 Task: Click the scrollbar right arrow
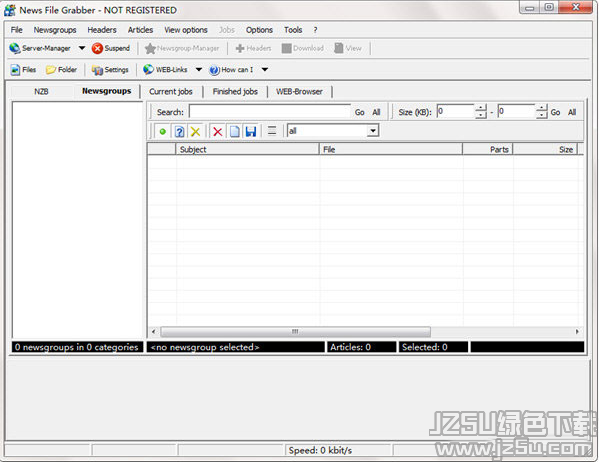point(577,331)
